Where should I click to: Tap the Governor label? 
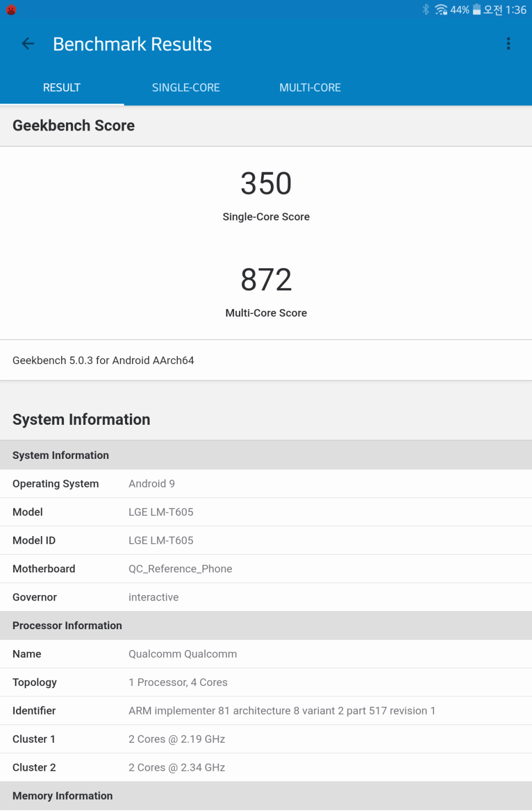[35, 597]
